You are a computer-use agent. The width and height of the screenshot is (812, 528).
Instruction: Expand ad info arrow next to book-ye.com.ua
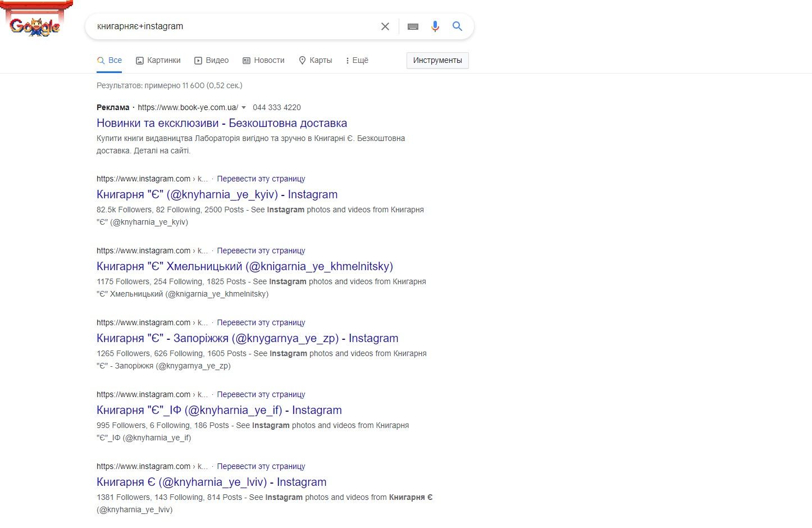pos(244,107)
